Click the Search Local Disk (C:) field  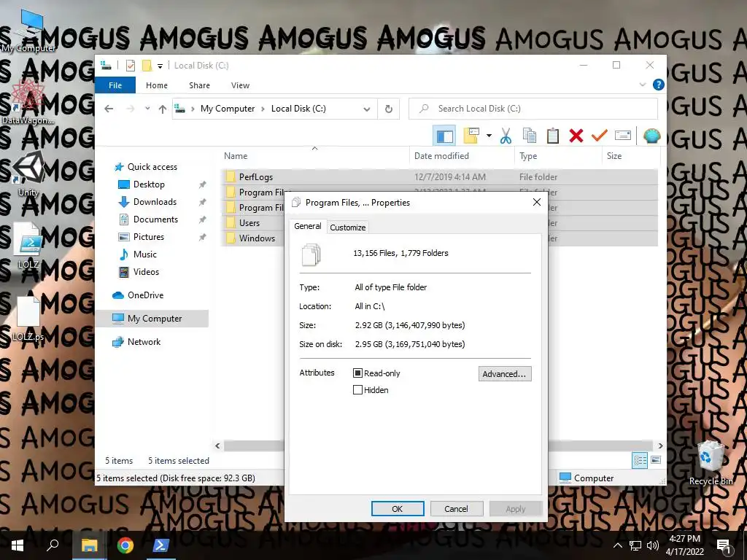533,109
